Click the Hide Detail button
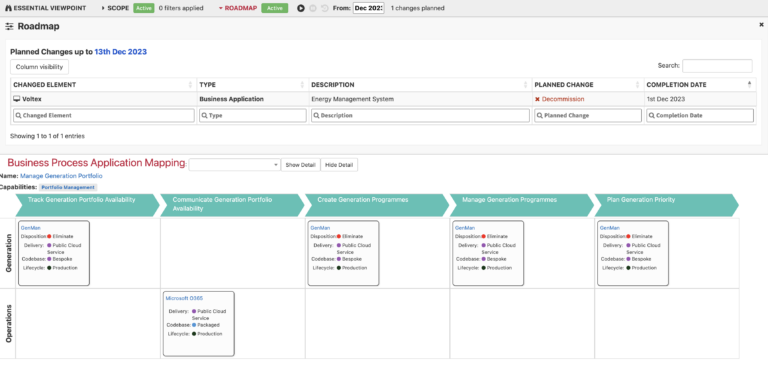Screen dimensions: 768x366 coord(339,165)
